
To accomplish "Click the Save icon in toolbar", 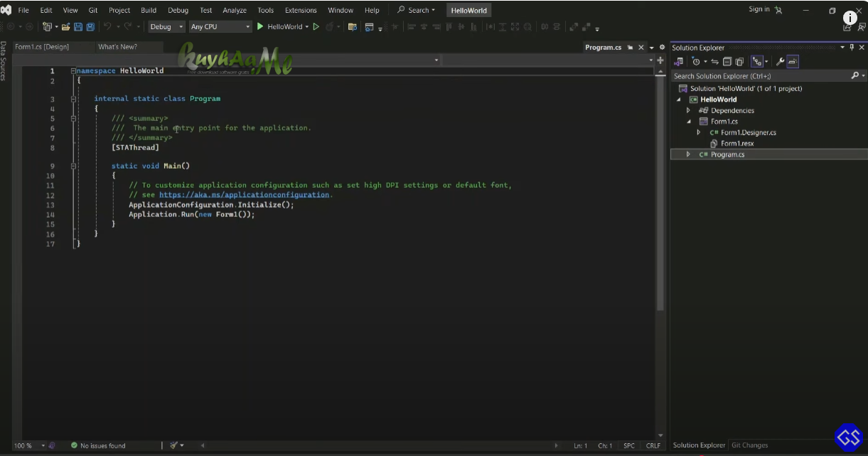I will pyautogui.click(x=78, y=27).
